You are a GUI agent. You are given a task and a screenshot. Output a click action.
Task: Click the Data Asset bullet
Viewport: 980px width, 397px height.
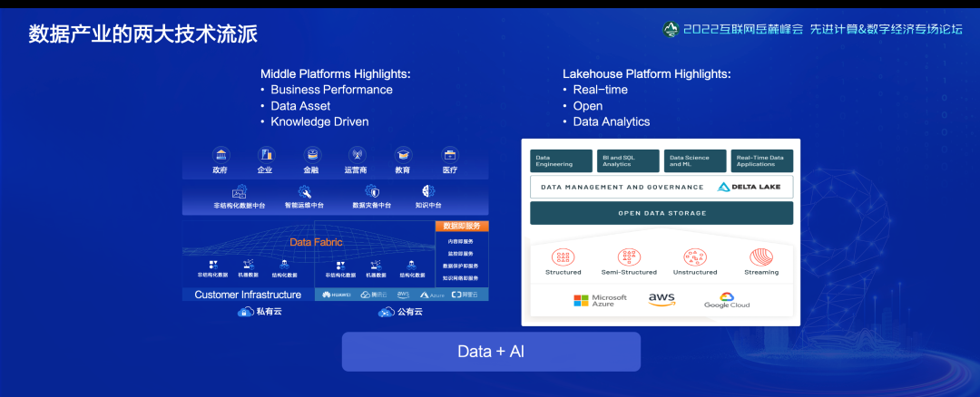(x=300, y=106)
